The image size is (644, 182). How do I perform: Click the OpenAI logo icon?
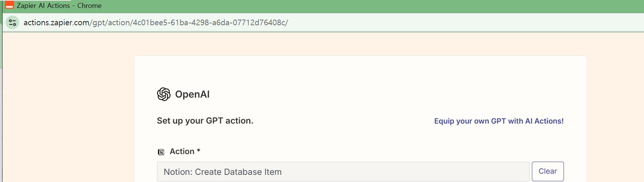click(164, 94)
